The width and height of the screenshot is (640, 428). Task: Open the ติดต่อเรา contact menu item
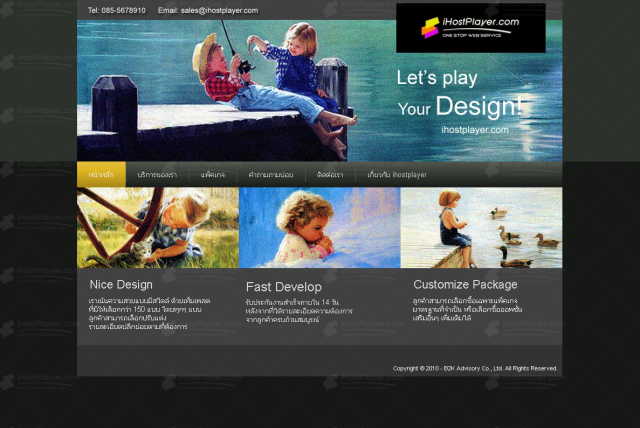pyautogui.click(x=330, y=175)
